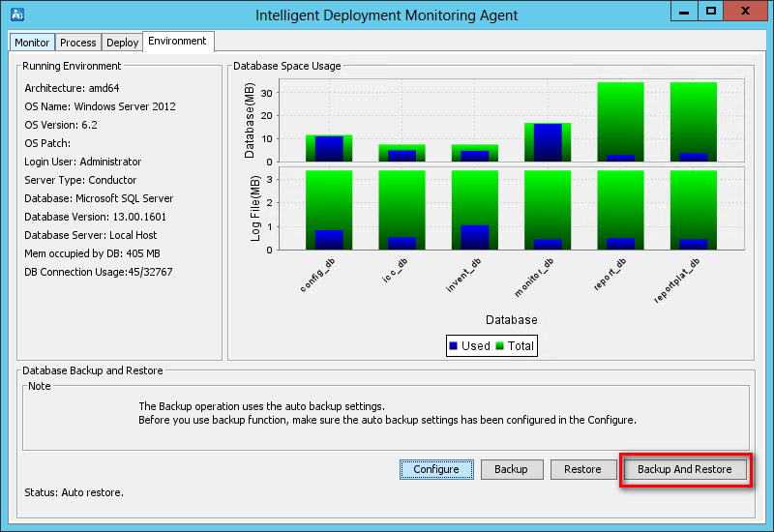Start a database Backup
Image resolution: width=774 pixels, height=532 pixels.
512,469
